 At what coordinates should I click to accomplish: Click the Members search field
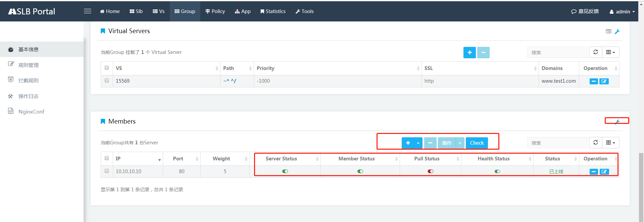tap(557, 143)
